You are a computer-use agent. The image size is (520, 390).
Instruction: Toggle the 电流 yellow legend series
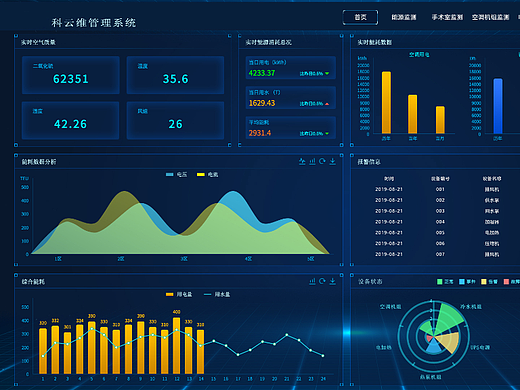click(207, 174)
